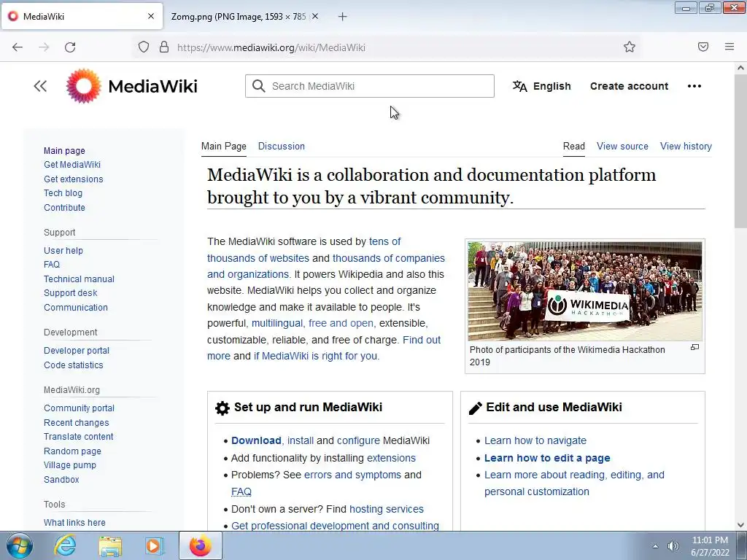Click the browser forward arrow

coord(44,47)
